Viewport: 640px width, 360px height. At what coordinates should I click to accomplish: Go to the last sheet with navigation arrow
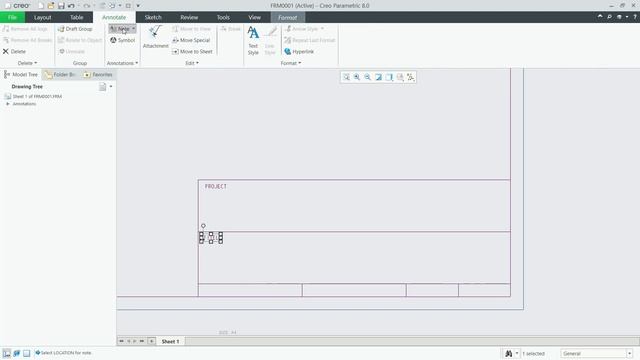coord(142,341)
